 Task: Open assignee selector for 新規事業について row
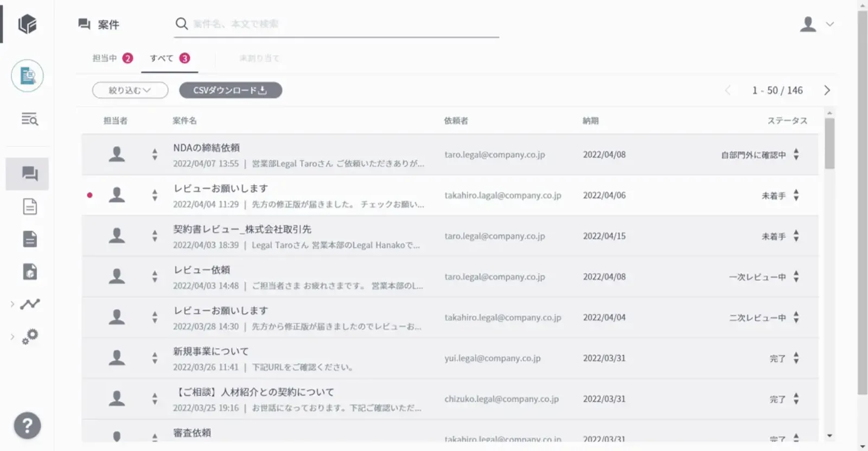(x=155, y=358)
